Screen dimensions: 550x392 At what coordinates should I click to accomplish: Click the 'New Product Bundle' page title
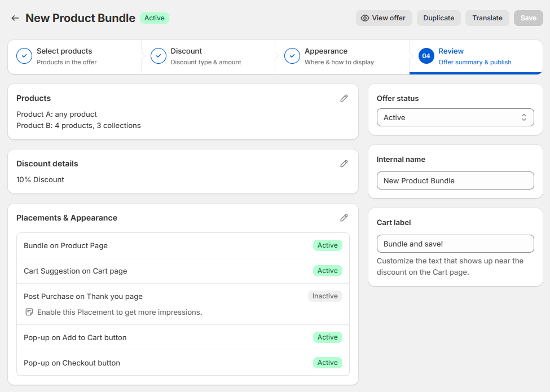80,18
